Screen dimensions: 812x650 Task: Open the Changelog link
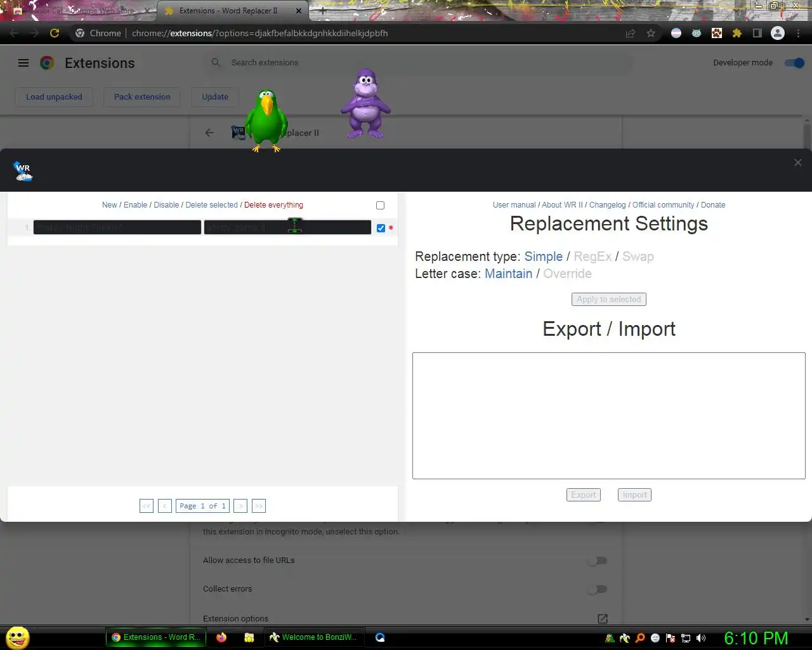click(x=607, y=205)
